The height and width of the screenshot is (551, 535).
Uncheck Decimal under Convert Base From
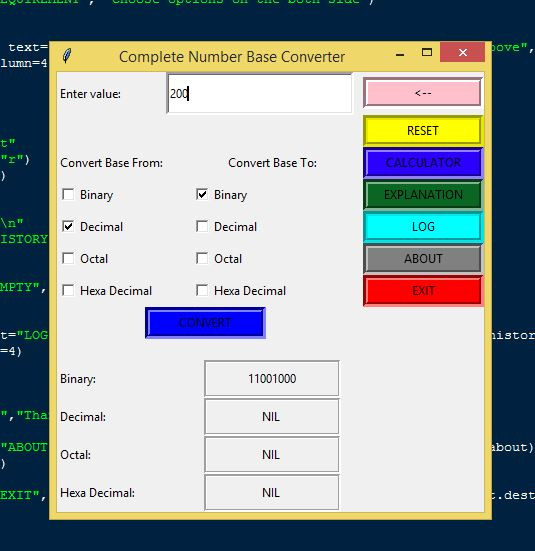68,226
